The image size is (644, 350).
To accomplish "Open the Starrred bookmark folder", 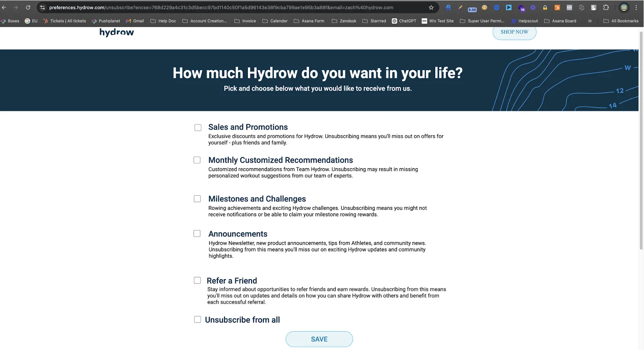I will coord(374,21).
